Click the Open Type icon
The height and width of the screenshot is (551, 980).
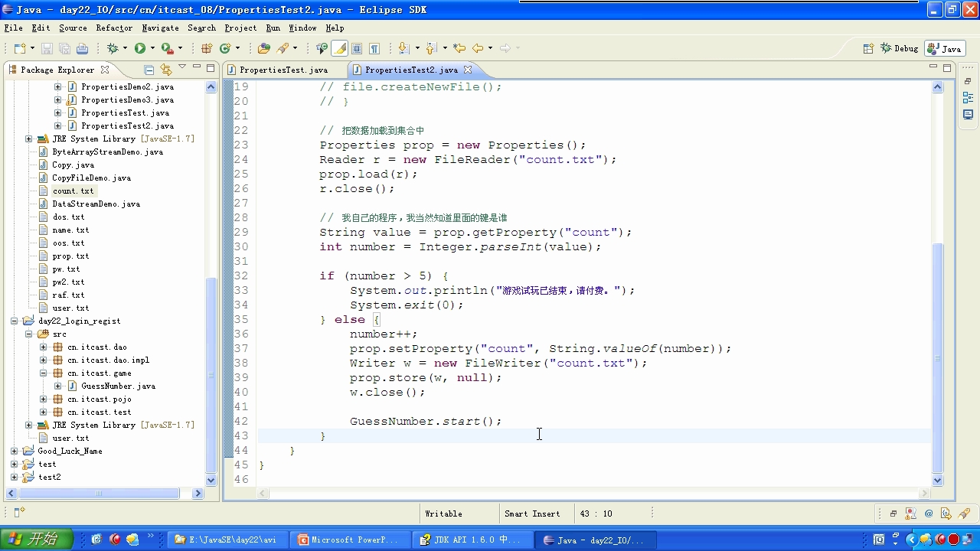[x=264, y=48]
